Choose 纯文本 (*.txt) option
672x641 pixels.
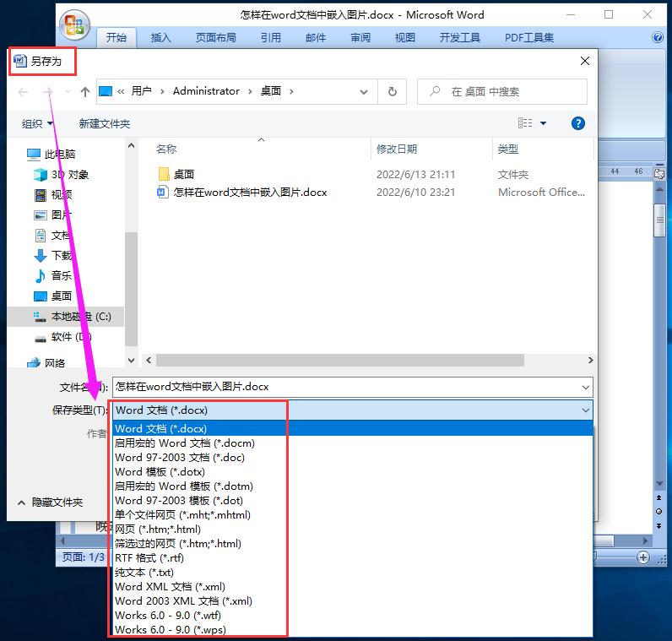(x=353, y=573)
